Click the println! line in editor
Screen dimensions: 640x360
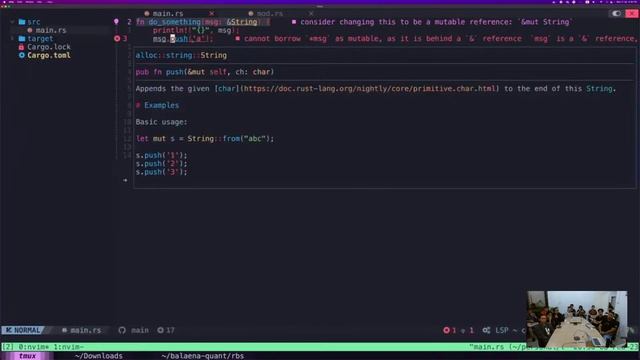coord(195,30)
